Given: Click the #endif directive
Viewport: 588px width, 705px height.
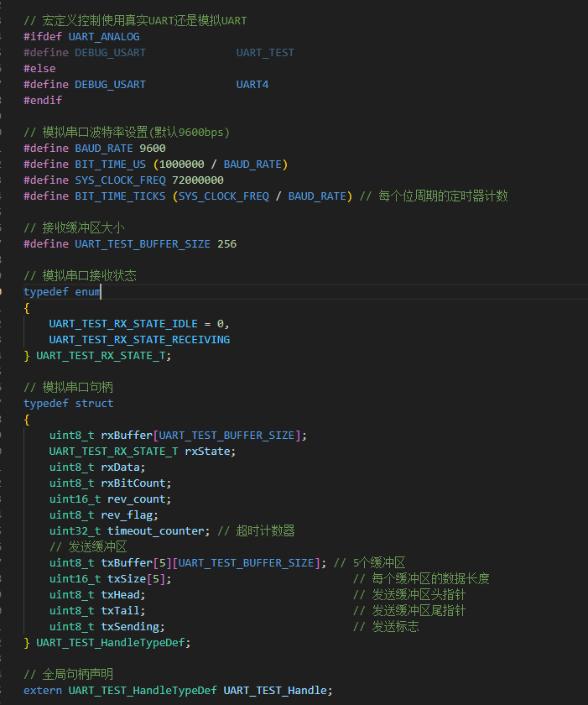Looking at the screenshot, I should pos(43,100).
